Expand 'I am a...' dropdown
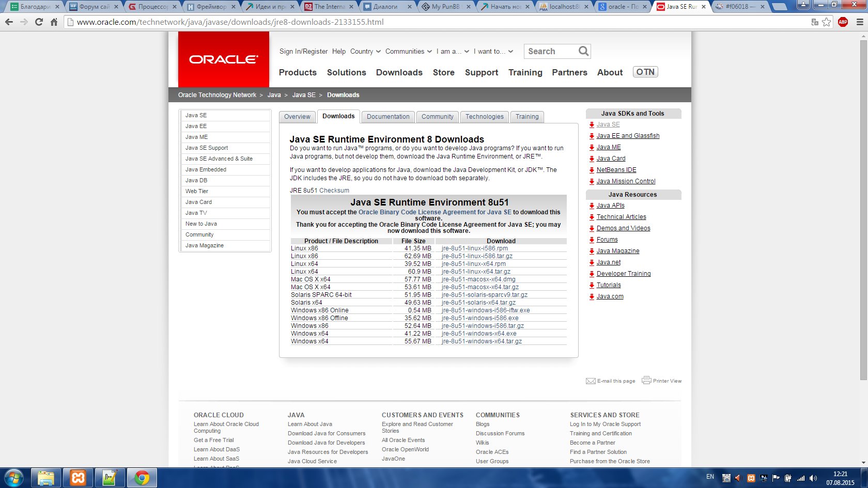This screenshot has height=488, width=868. (453, 52)
